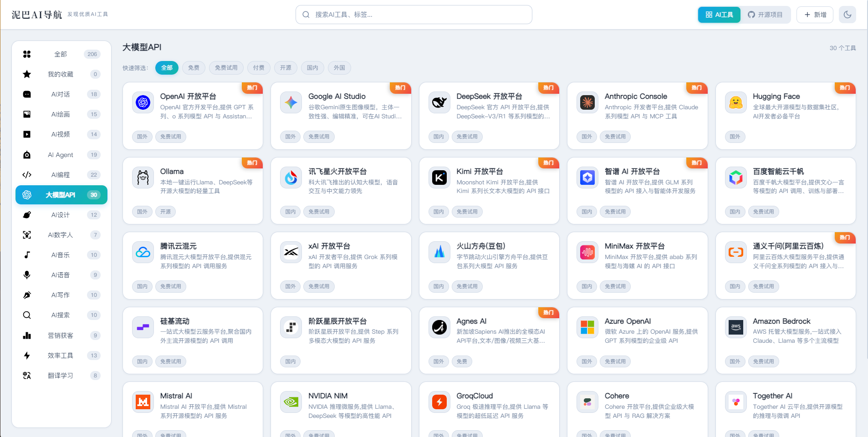This screenshot has height=437, width=868.
Task: Filter tools by 外国 chip
Action: coord(339,68)
